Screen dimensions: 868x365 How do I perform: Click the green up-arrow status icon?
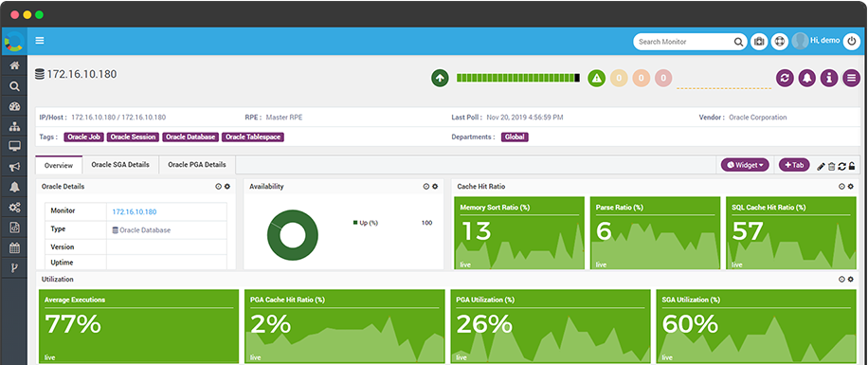coord(440,78)
